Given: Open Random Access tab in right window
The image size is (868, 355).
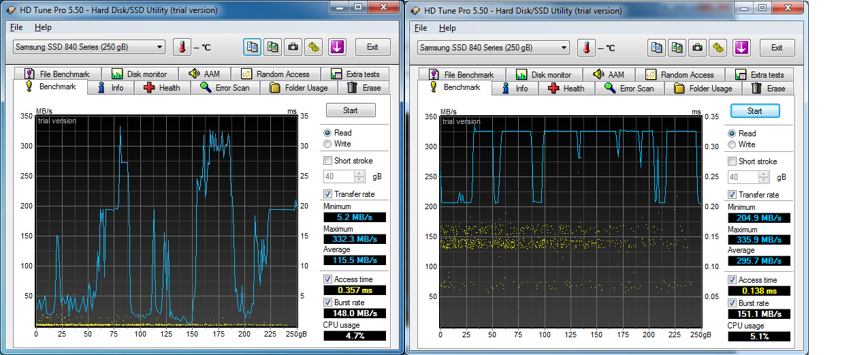Looking at the screenshot, I should [680, 74].
